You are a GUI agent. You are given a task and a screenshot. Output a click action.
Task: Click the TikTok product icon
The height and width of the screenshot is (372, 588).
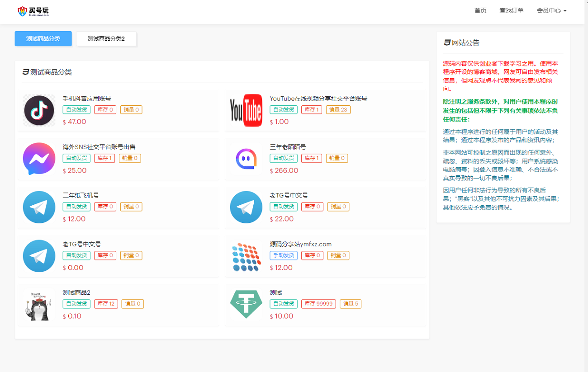coord(39,110)
